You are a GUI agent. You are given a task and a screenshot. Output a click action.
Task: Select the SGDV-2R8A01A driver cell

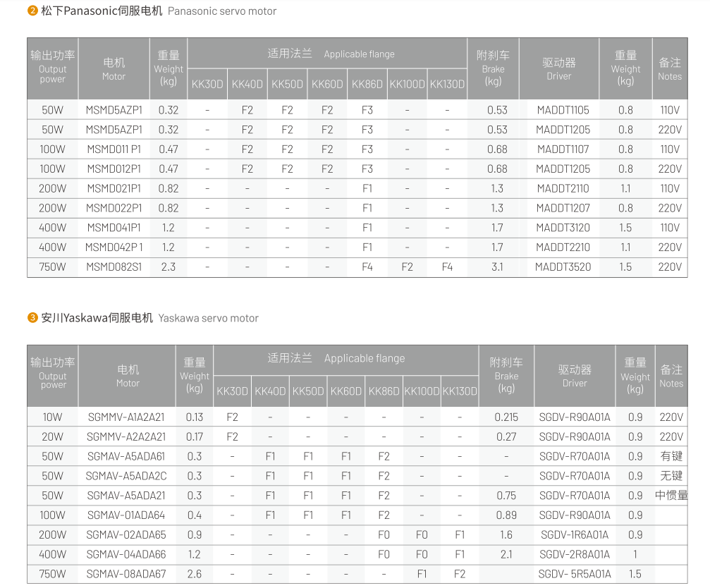(575, 555)
